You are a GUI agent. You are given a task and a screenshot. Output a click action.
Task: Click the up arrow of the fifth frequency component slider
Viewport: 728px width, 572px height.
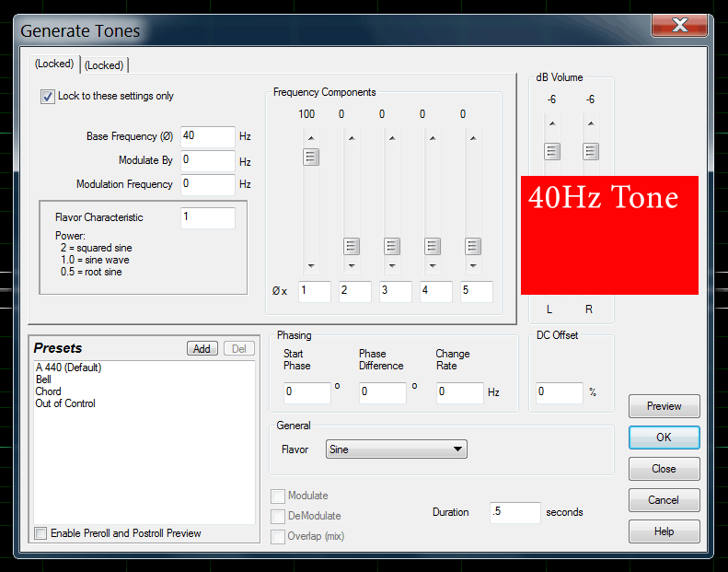(x=473, y=139)
